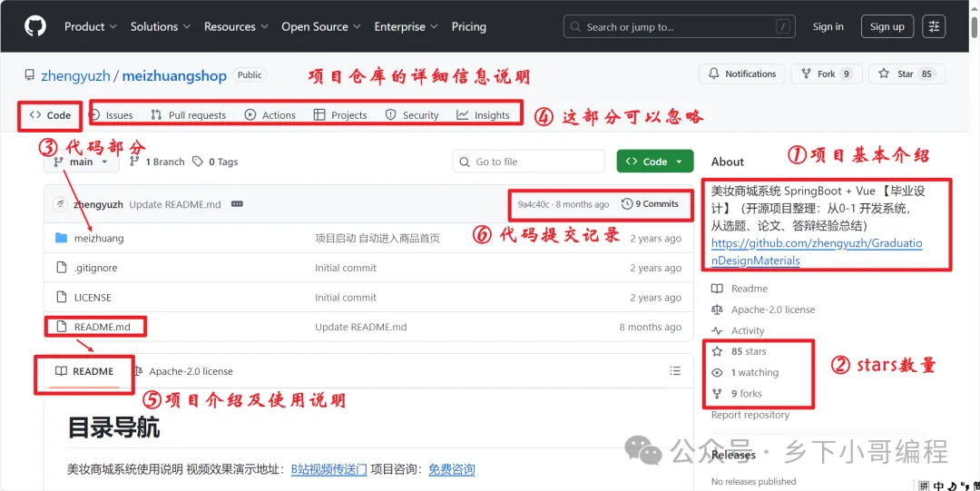Click the Releases heading link
The height and width of the screenshot is (491, 980).
[x=733, y=455]
